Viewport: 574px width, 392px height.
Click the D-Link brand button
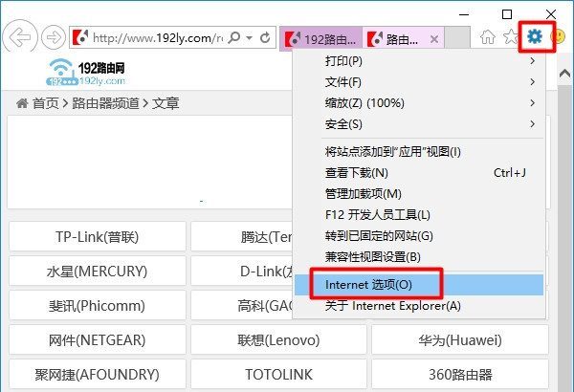pyautogui.click(x=242, y=272)
